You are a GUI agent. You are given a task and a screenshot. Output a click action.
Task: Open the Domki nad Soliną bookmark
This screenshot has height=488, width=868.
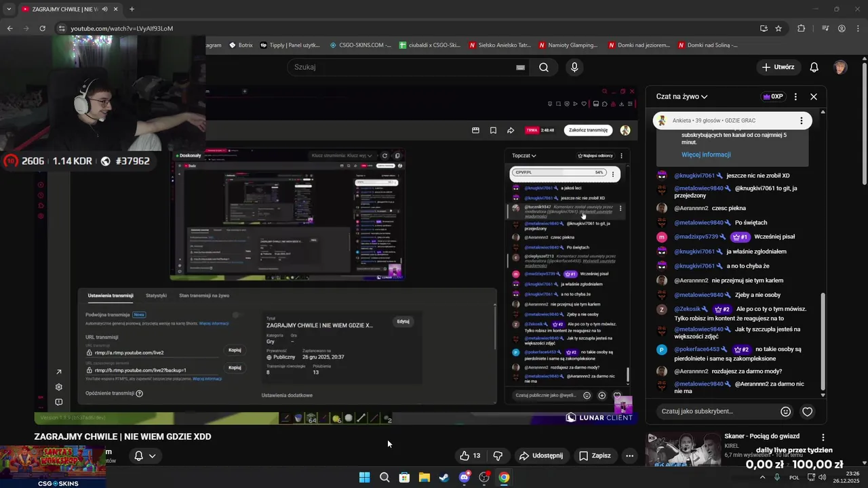point(709,45)
